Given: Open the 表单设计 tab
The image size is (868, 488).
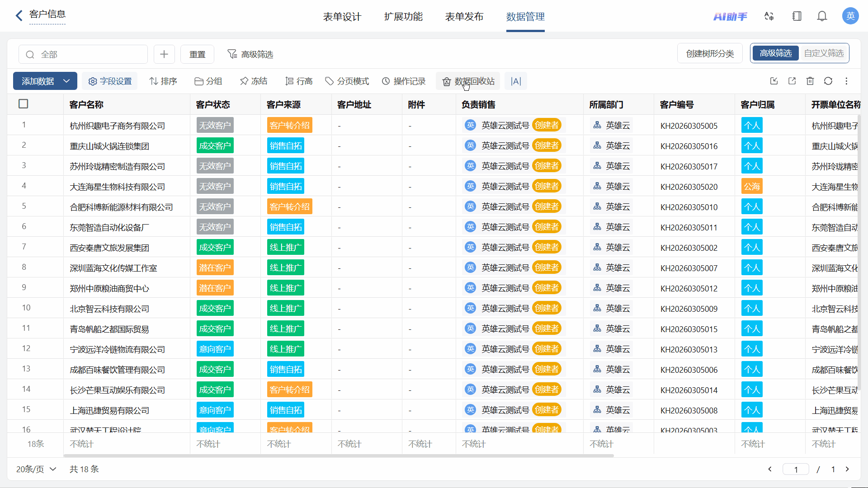Looking at the screenshot, I should pos(342,17).
